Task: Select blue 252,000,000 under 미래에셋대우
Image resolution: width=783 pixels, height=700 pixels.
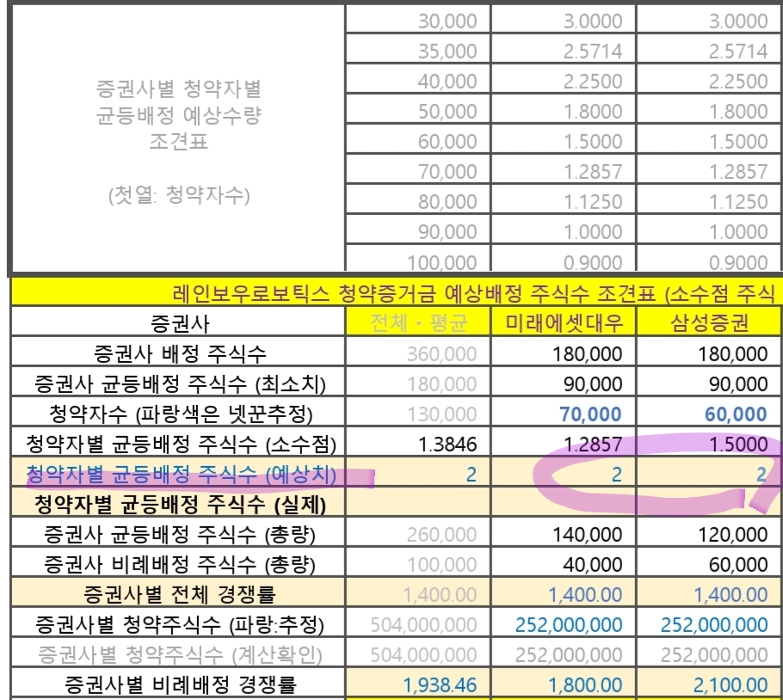Action: pyautogui.click(x=564, y=623)
